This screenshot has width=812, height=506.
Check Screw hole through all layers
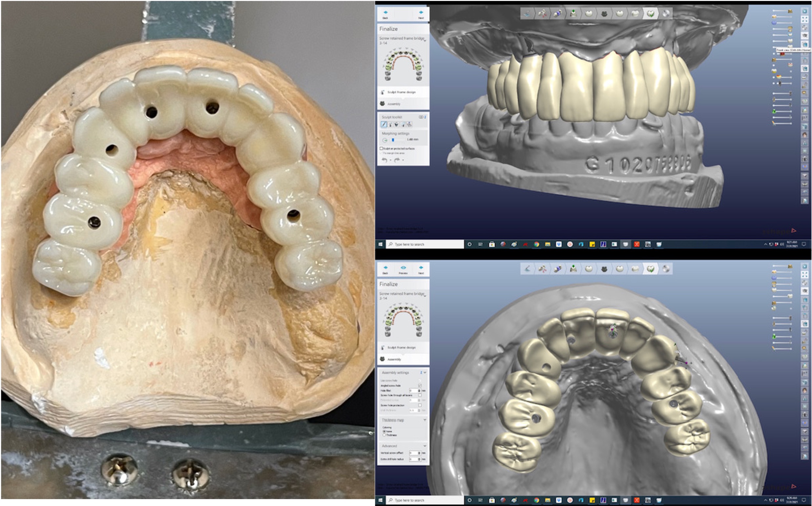tap(420, 395)
